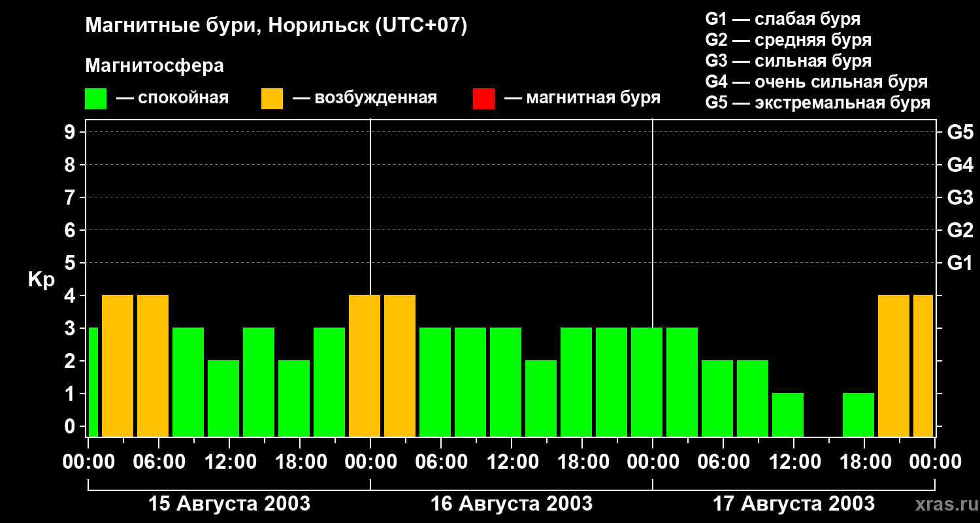Click the Kp axis label
The width and height of the screenshot is (980, 523).
click(x=41, y=280)
